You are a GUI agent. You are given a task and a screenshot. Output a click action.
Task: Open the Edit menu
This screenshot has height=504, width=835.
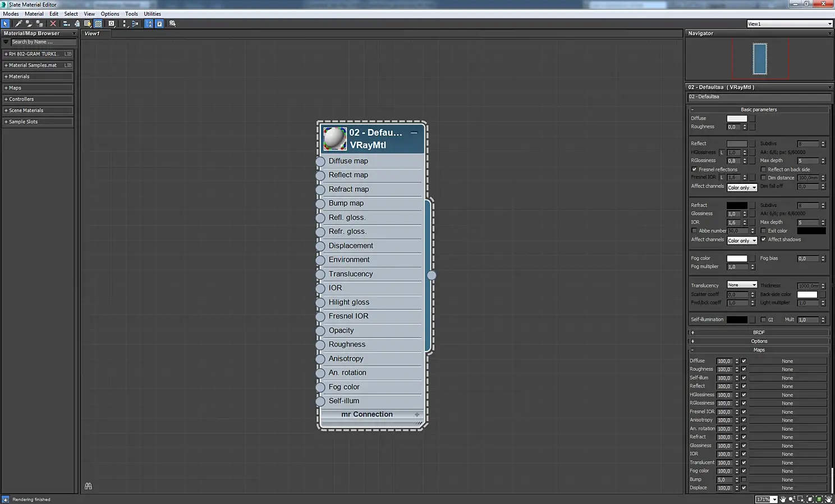54,14
